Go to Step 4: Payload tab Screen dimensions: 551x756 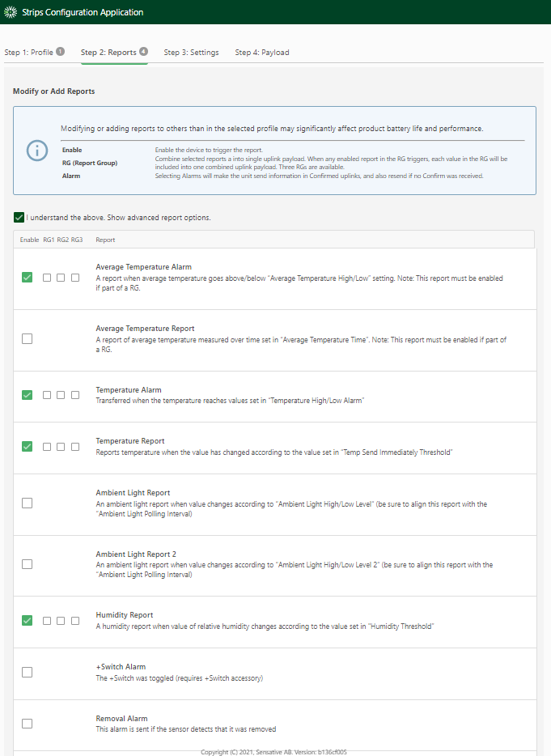click(262, 52)
